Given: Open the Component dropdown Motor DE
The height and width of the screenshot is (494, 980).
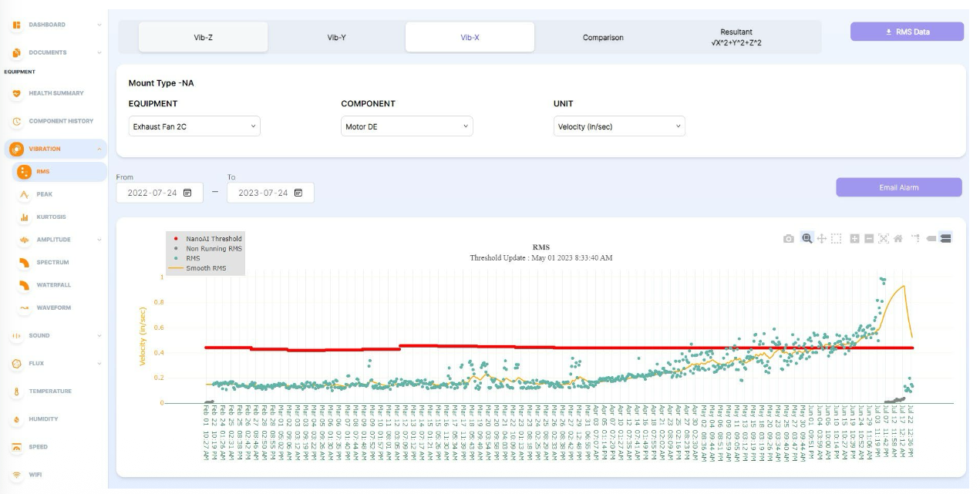Looking at the screenshot, I should [x=407, y=126].
